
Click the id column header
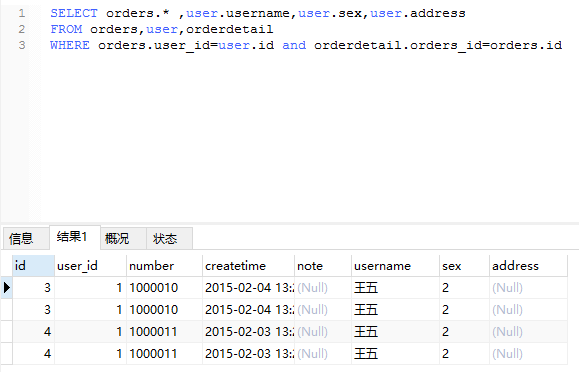pos(33,266)
